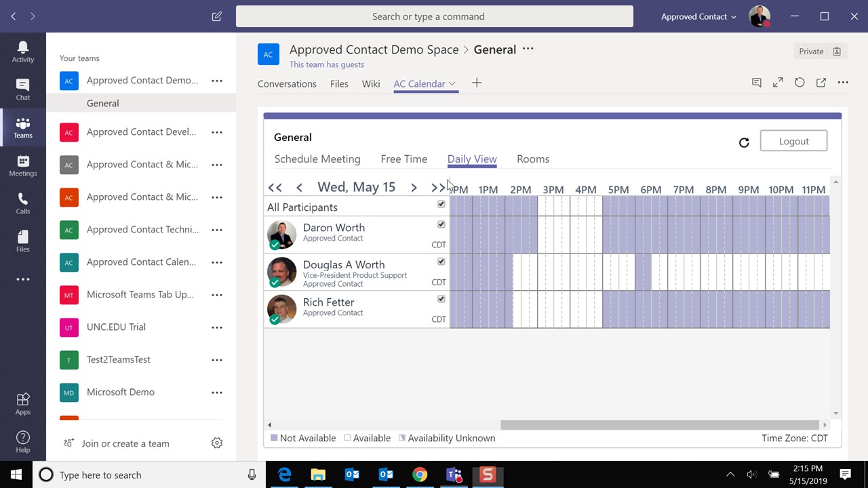The width and height of the screenshot is (868, 488).
Task: Click Rich Fetter's profile photo
Action: (281, 309)
